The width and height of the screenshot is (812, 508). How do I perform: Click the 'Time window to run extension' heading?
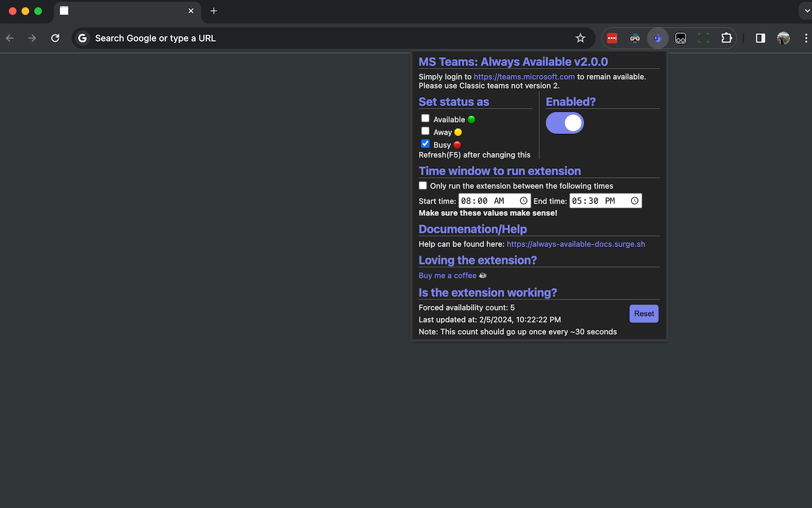pos(500,171)
